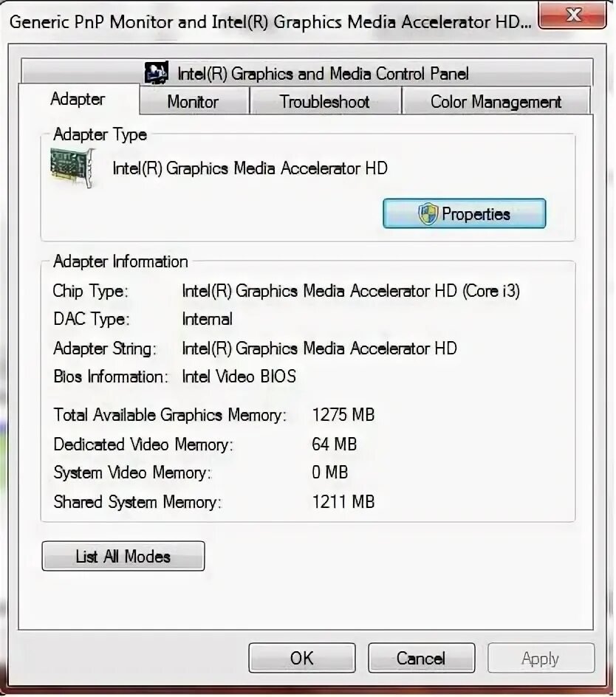This screenshot has width=616, height=697.
Task: Click the Dedicated Video Memory label
Action: point(143,444)
